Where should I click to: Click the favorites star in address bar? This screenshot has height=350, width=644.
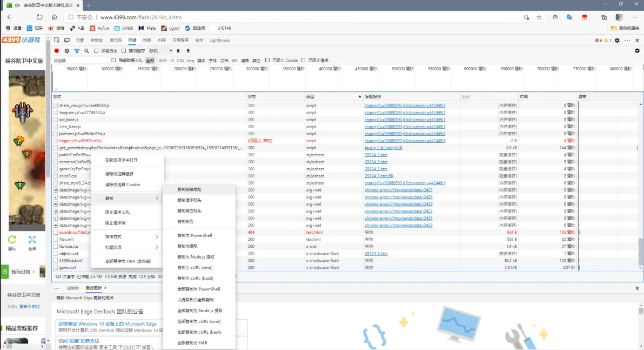click(x=539, y=17)
